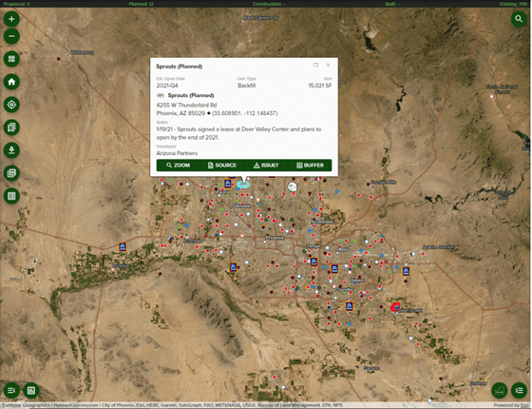The image size is (532, 409).
Task: Click the highlighted Sprouts marker below popup
Action: coord(243,185)
